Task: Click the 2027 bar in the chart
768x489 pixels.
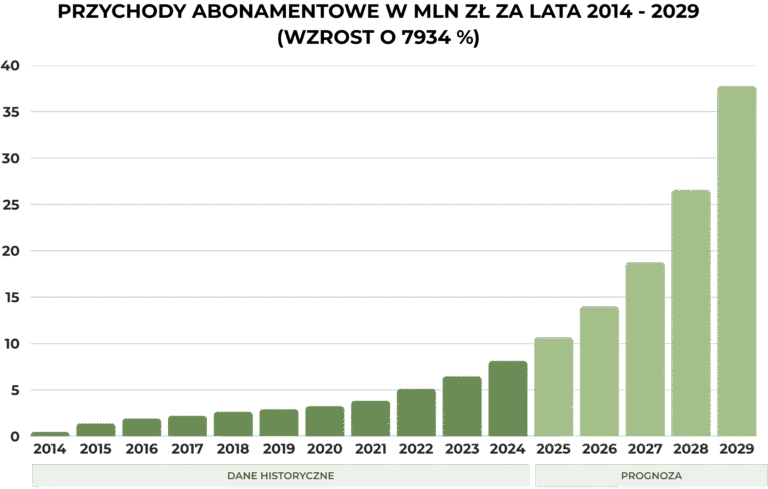Action: [645, 349]
